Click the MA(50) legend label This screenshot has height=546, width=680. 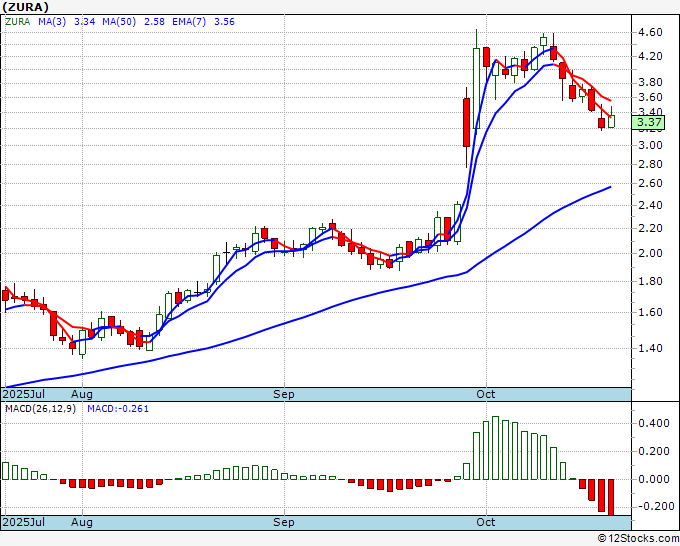[119, 22]
